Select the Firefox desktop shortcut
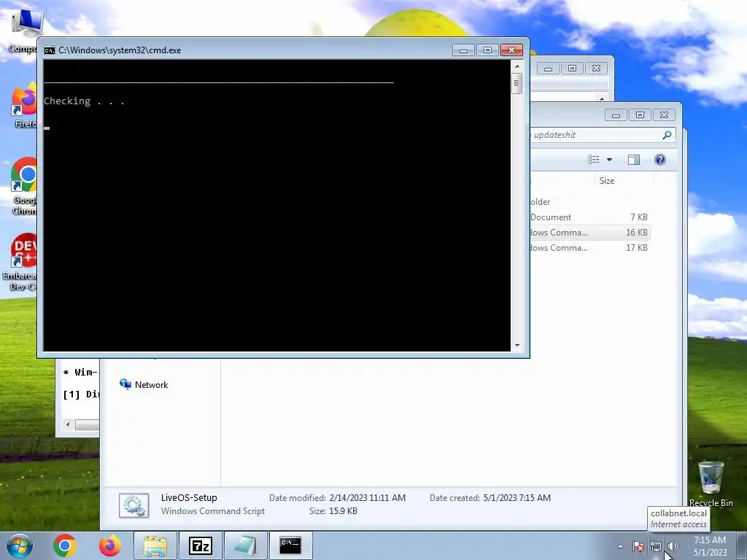This screenshot has height=560, width=747. [25, 106]
